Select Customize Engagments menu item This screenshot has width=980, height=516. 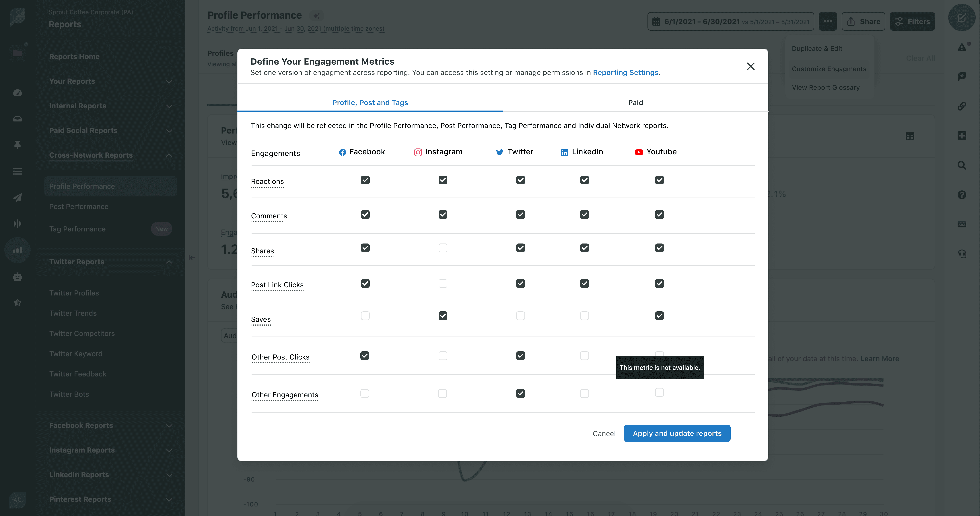(829, 69)
